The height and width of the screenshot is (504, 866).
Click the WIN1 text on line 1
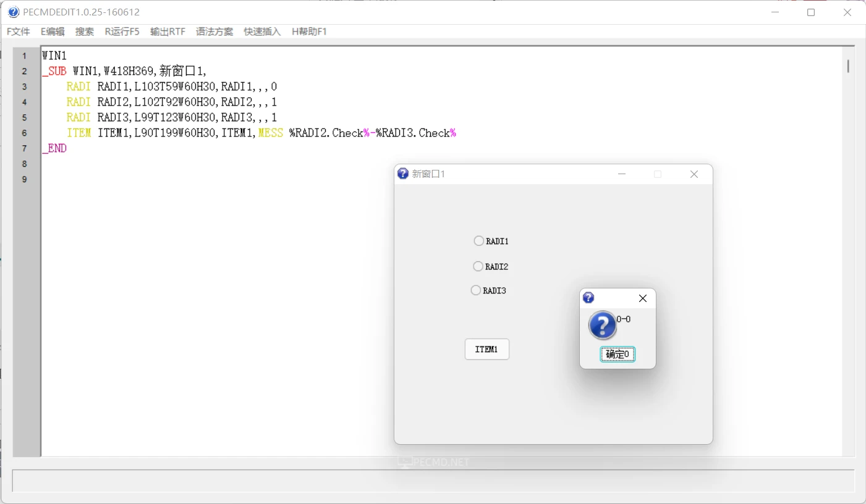pyautogui.click(x=54, y=56)
